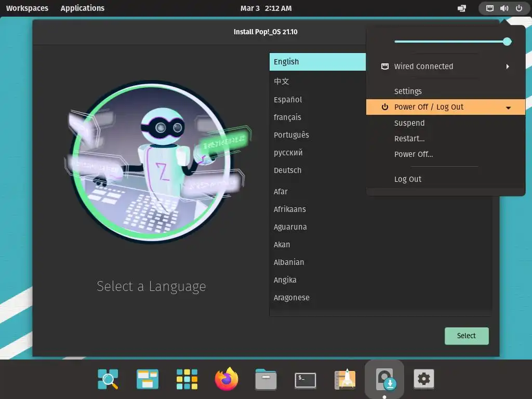The image size is (532, 399).
Task: Select Aragonese in the language list
Action: 381,298
